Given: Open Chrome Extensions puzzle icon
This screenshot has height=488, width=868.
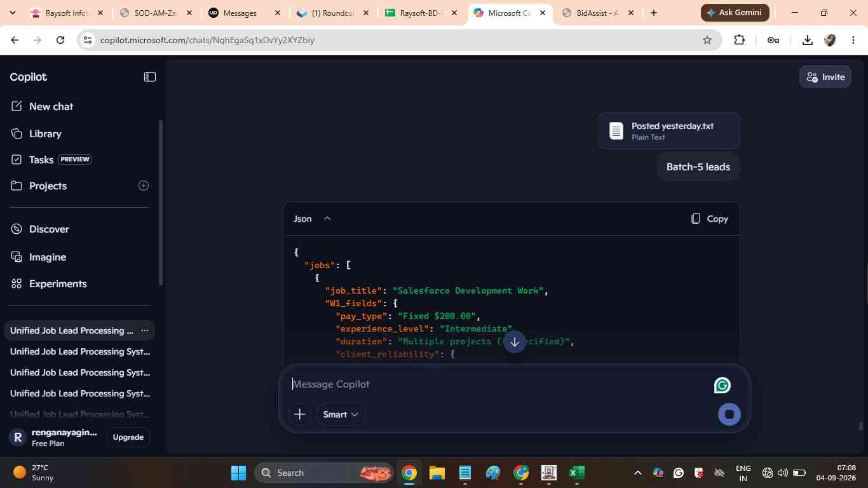Looking at the screenshot, I should click(x=739, y=40).
